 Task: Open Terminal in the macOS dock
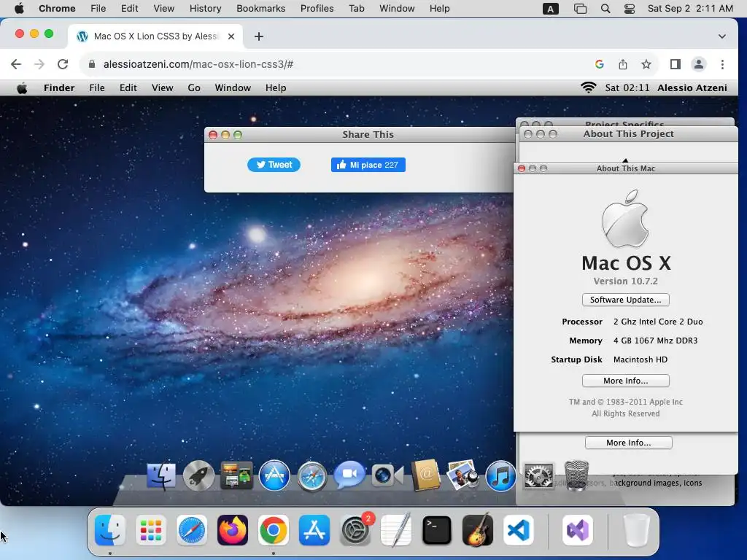(437, 530)
